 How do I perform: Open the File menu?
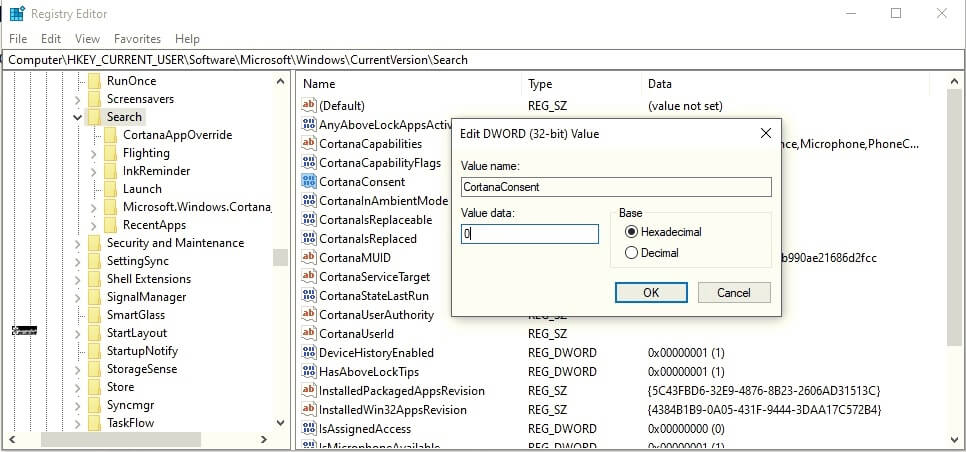[18, 39]
